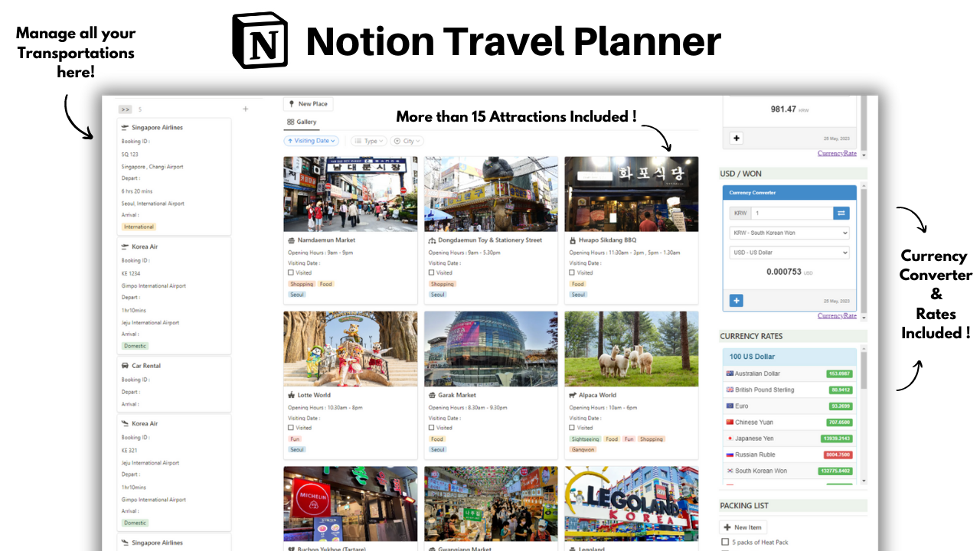The image size is (980, 551).
Task: Expand the Type filter dropdown
Action: (368, 140)
